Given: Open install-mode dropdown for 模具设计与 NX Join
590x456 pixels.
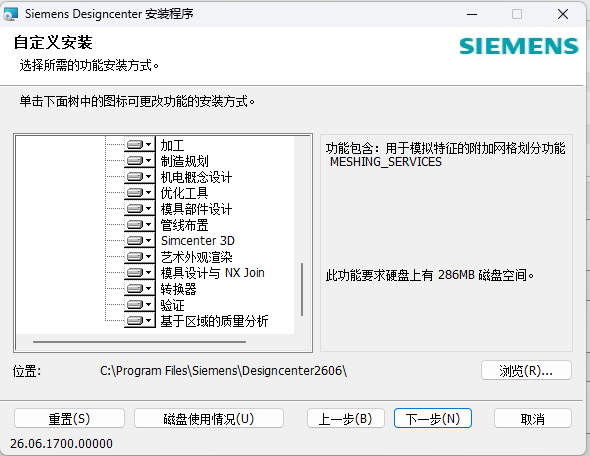Looking at the screenshot, I should [x=140, y=272].
